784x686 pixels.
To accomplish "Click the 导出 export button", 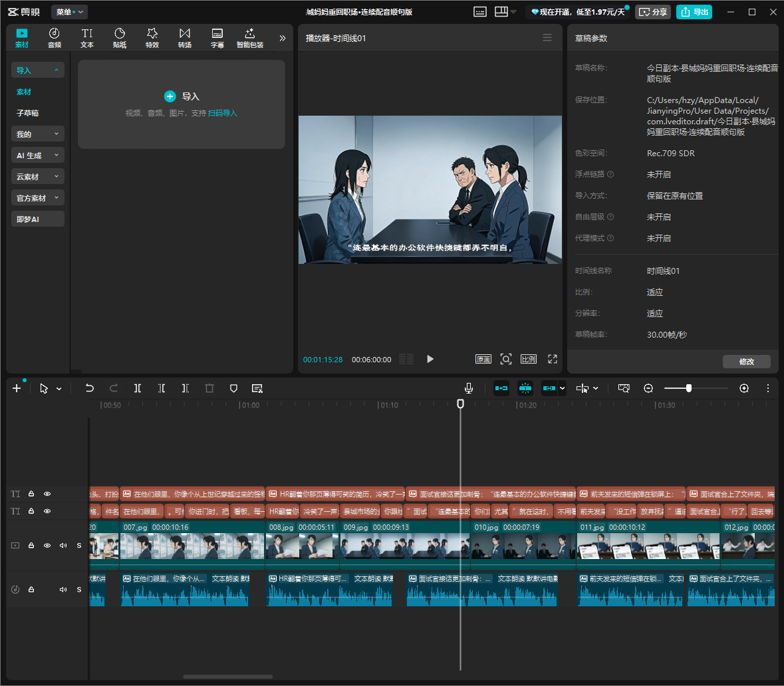I will (x=694, y=11).
